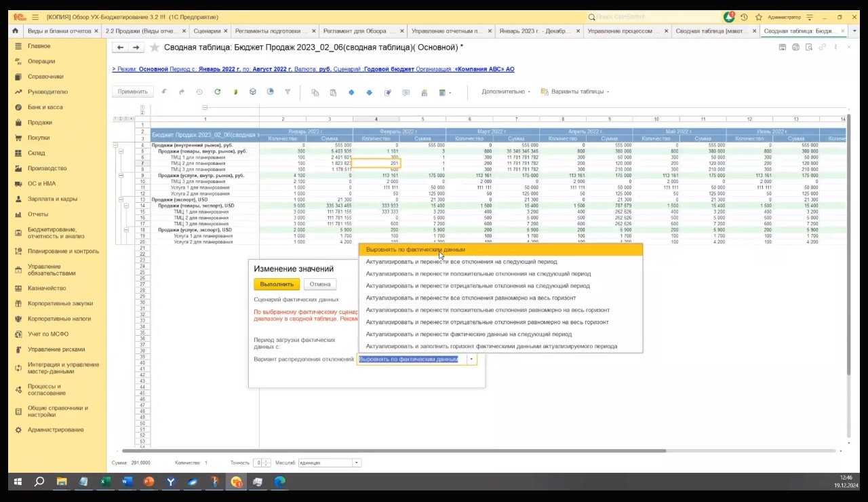Click the Отмена button in dialog
This screenshot has height=502, width=868.
[320, 284]
